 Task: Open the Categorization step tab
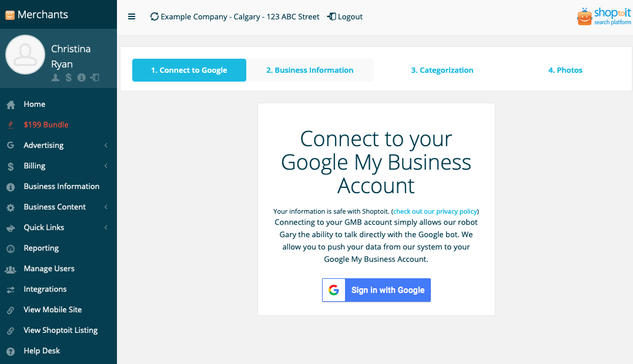(442, 70)
